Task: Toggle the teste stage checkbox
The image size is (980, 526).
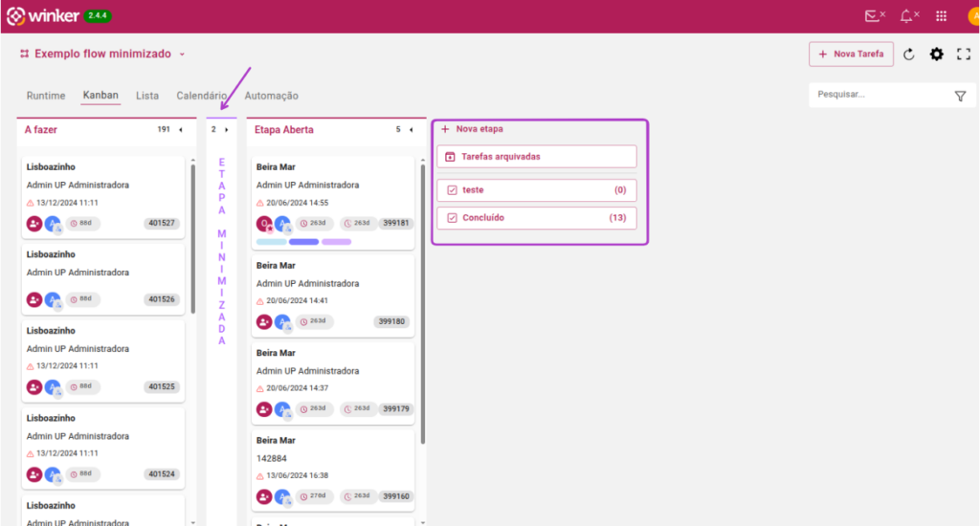Action: click(x=452, y=190)
